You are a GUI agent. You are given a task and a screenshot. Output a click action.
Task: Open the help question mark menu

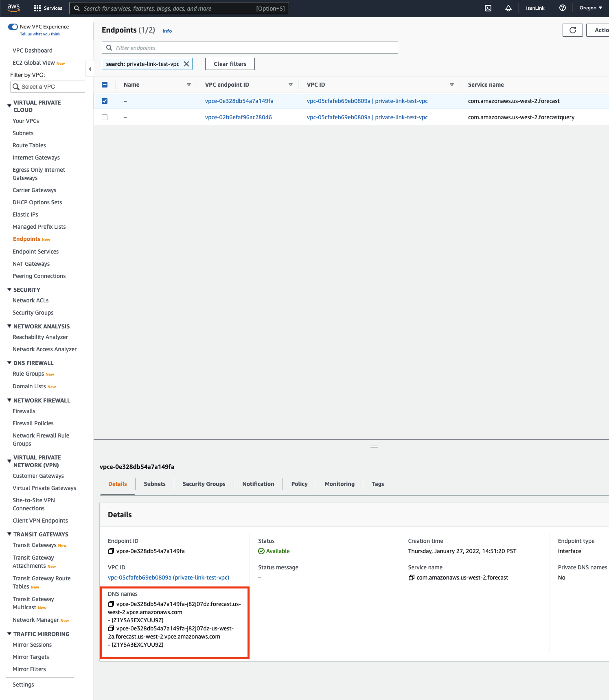(x=563, y=8)
